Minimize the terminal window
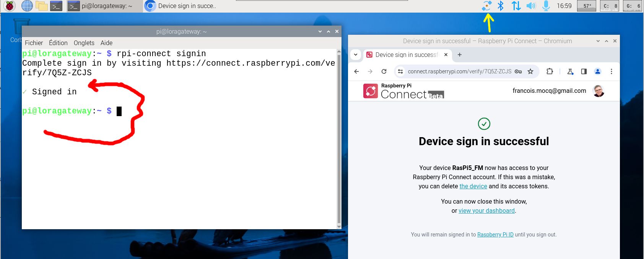 (x=320, y=31)
